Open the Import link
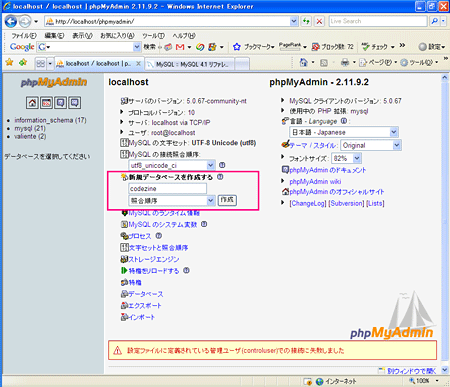Screen dimensions: 450x387 [x=141, y=317]
